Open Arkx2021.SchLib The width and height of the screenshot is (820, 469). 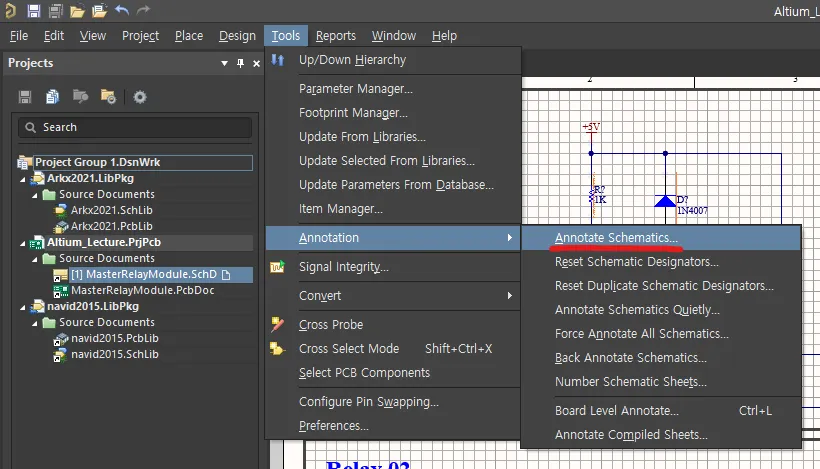click(x=111, y=210)
